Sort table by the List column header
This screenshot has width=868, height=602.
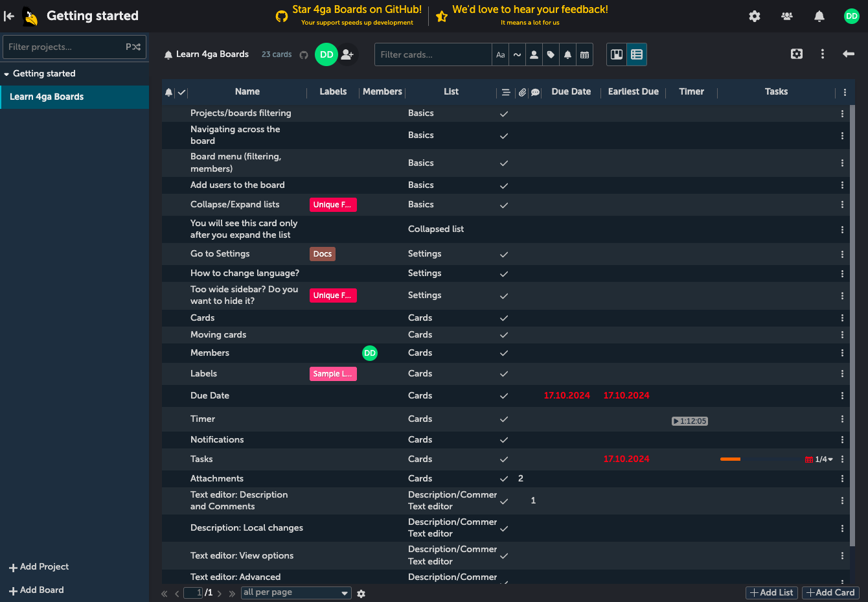coord(451,91)
